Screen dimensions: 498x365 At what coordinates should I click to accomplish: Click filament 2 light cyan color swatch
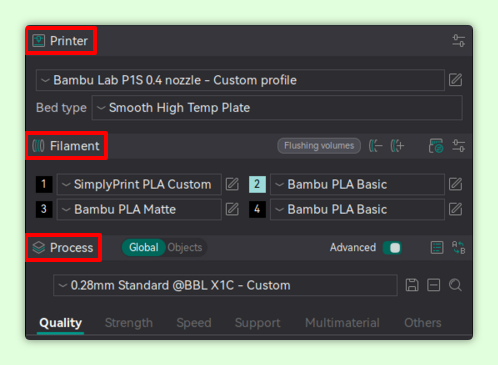(x=257, y=184)
